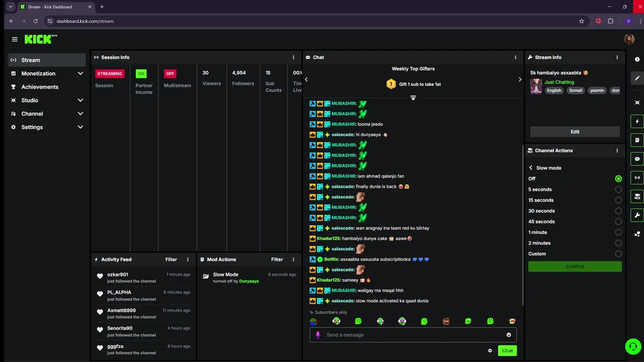
Task: Confirm slow mode selection
Action: click(575, 266)
